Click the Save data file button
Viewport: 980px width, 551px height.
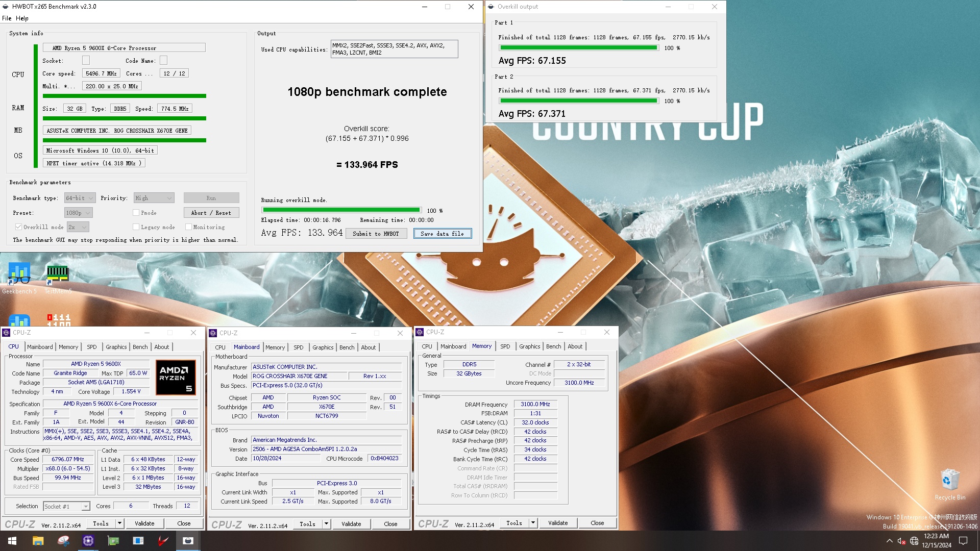point(443,234)
